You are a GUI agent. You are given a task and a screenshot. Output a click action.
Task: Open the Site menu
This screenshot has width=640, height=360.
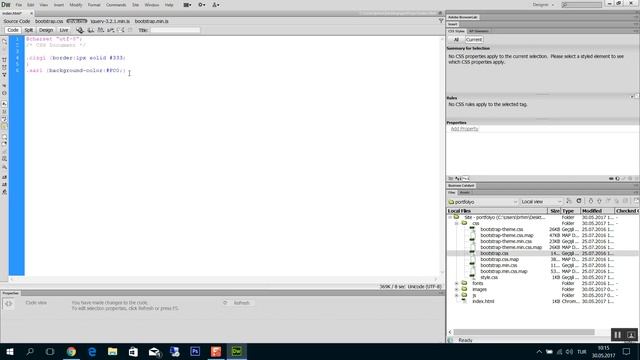click(136, 5)
